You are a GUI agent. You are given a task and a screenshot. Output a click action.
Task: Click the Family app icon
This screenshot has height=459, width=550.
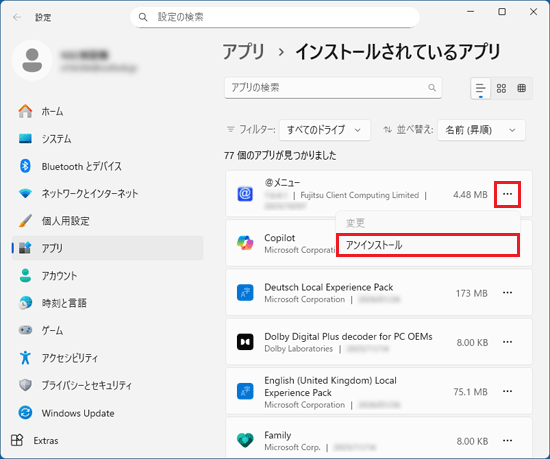pos(245,440)
